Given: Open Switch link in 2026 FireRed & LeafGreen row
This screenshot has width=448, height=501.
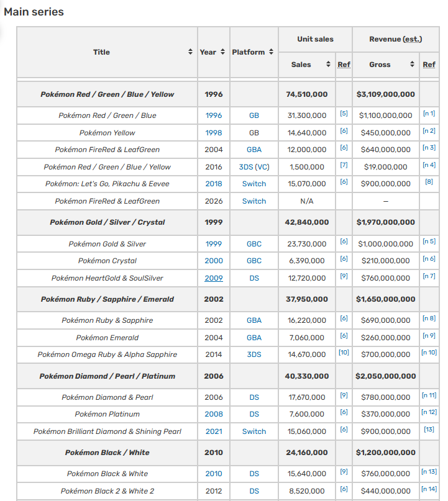Looking at the screenshot, I should coord(254,201).
